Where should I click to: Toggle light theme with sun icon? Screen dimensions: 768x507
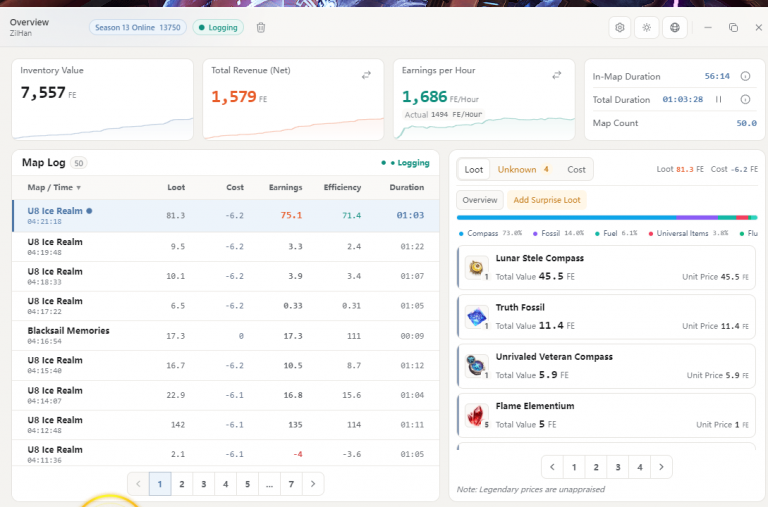[x=647, y=27]
